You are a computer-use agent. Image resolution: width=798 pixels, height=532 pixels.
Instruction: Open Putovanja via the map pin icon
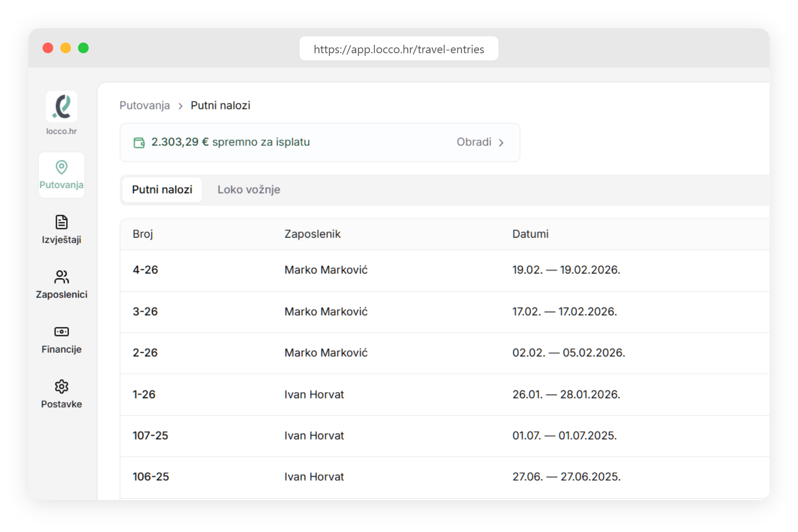point(62,168)
